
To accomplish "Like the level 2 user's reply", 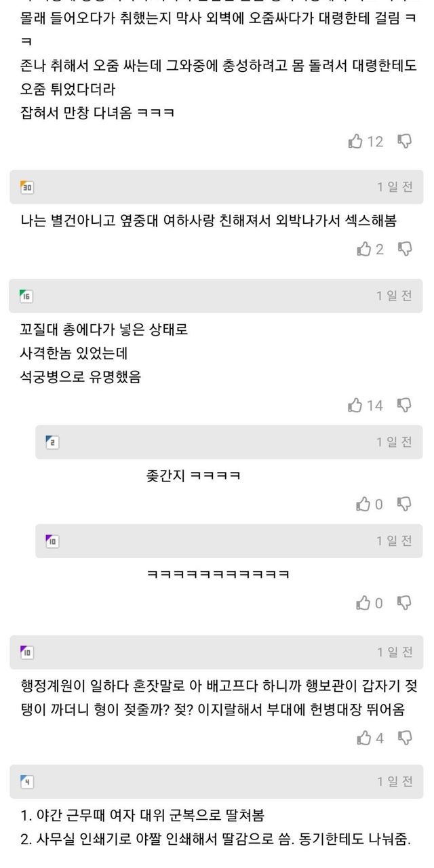I will [x=364, y=504].
